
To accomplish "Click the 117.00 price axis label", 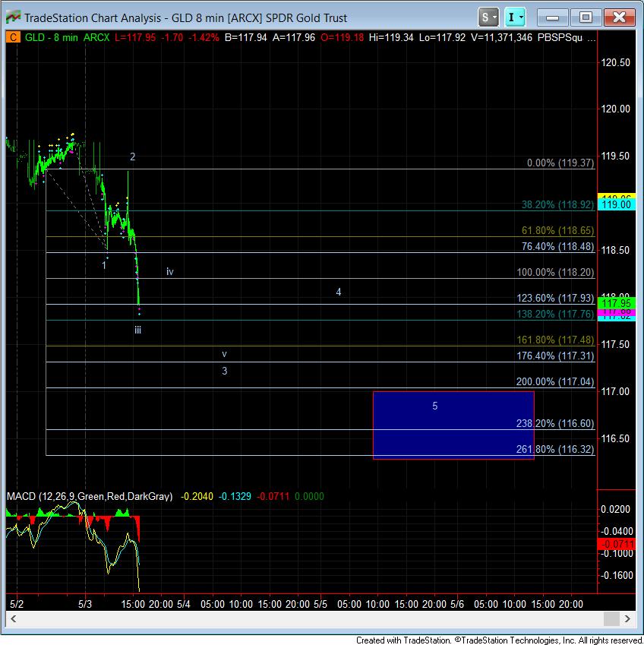I will [615, 391].
